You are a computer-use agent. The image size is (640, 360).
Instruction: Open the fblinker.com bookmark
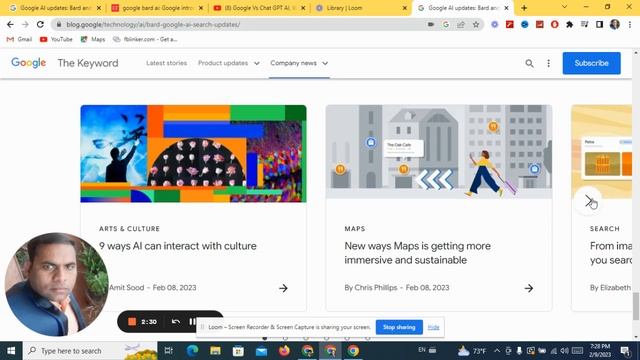click(x=145, y=39)
